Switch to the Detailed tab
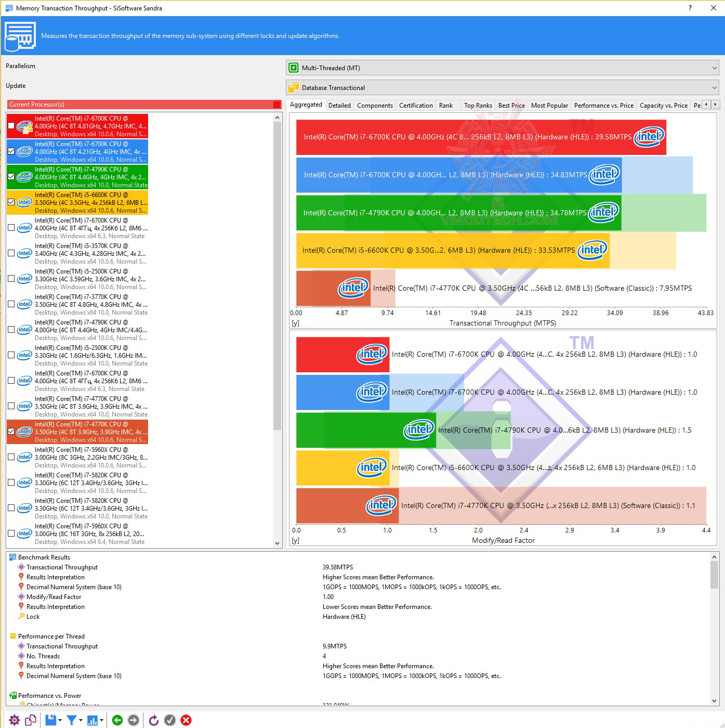Image resolution: width=725 pixels, height=728 pixels. click(339, 105)
